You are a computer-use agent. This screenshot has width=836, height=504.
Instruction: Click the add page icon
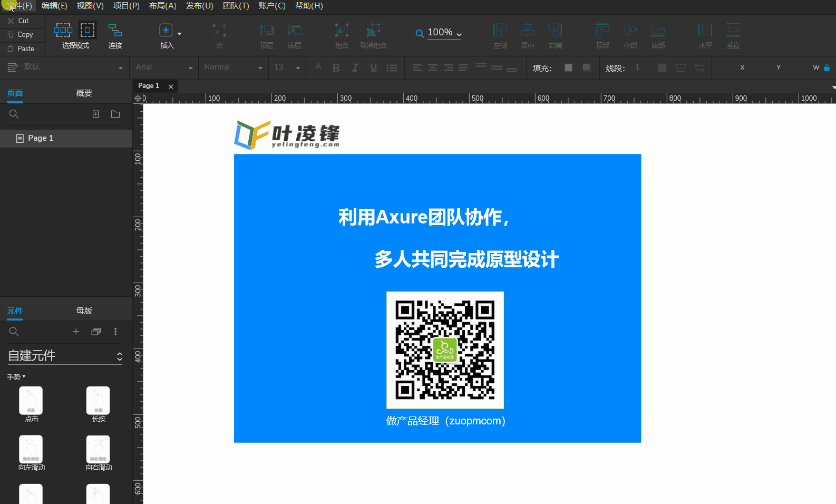click(x=96, y=114)
